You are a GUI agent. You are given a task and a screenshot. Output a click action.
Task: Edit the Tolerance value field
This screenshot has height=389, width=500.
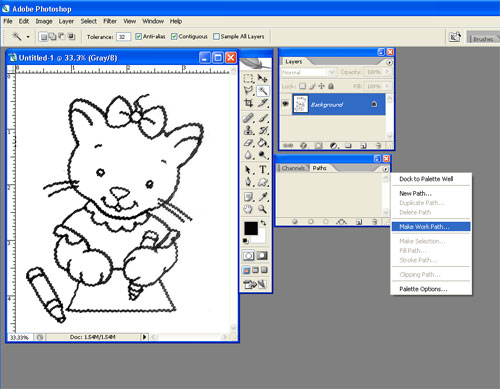[123, 37]
